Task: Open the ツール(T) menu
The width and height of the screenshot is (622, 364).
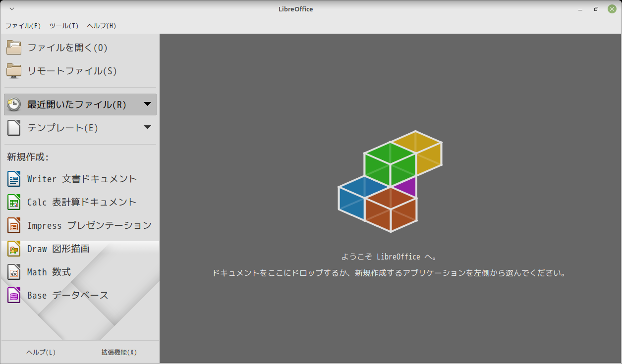Action: pos(64,26)
